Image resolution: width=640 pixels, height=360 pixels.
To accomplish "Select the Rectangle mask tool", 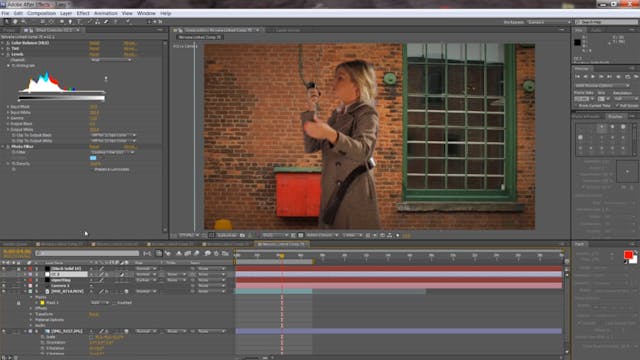I will [62, 22].
